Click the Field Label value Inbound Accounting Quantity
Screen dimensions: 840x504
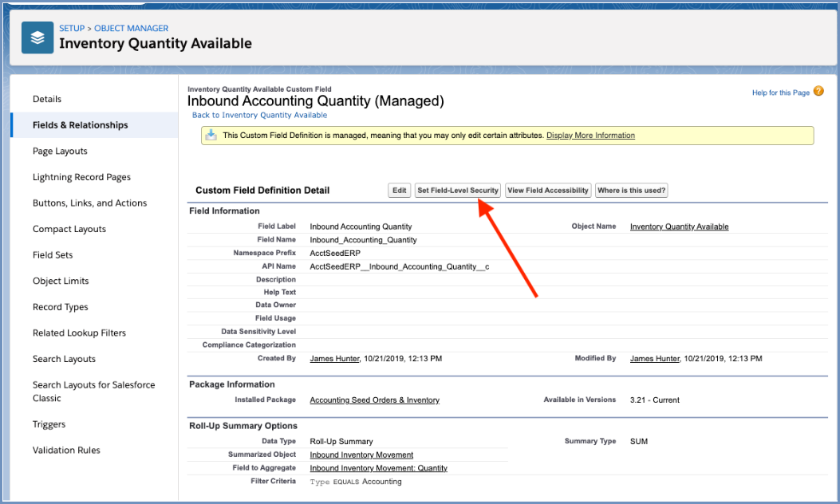click(361, 226)
